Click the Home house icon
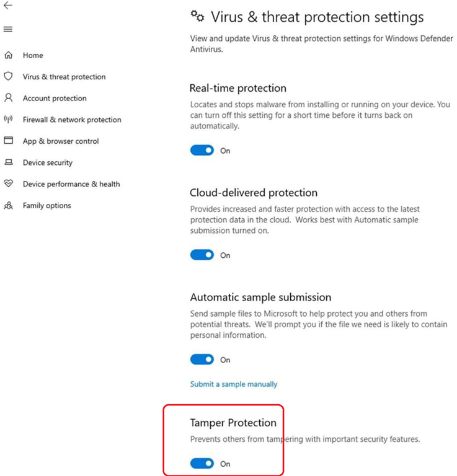The image size is (457, 476). 8,55
